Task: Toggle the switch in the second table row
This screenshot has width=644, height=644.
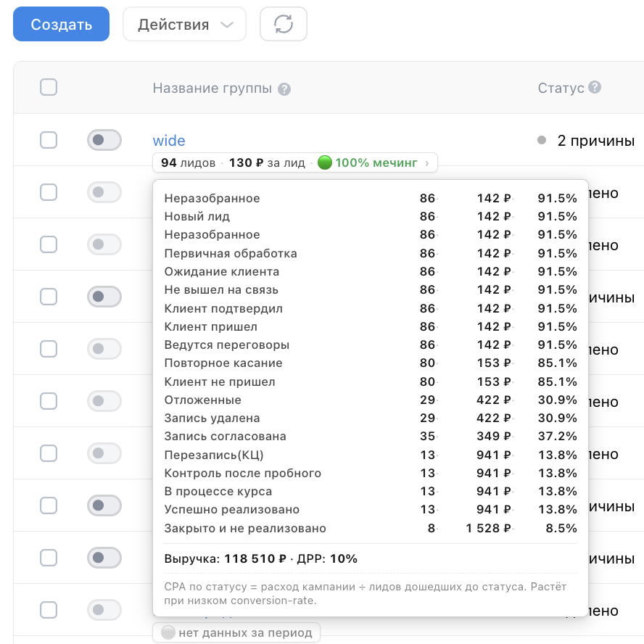Action: (104, 191)
